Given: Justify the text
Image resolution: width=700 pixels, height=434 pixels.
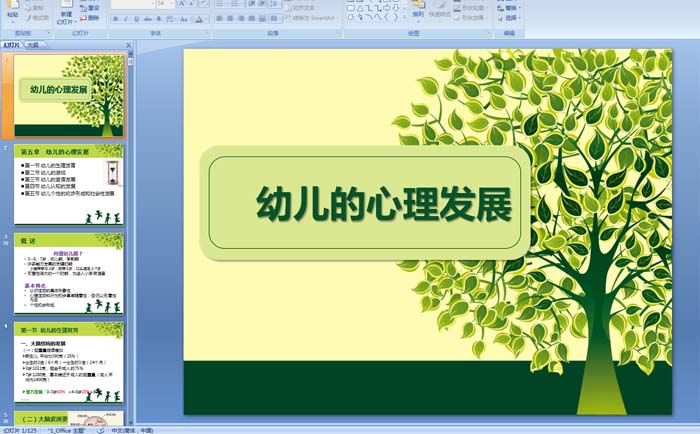Looking at the screenshot, I should 252,19.
